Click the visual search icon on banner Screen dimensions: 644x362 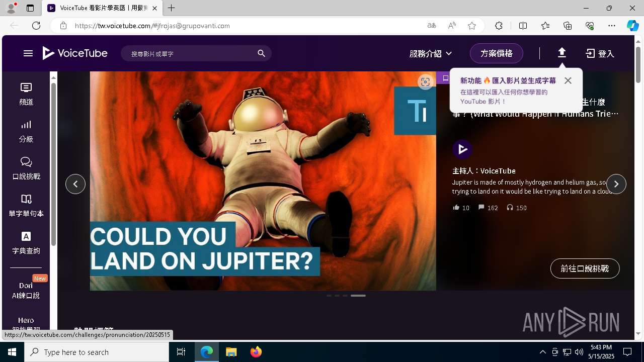point(425,82)
